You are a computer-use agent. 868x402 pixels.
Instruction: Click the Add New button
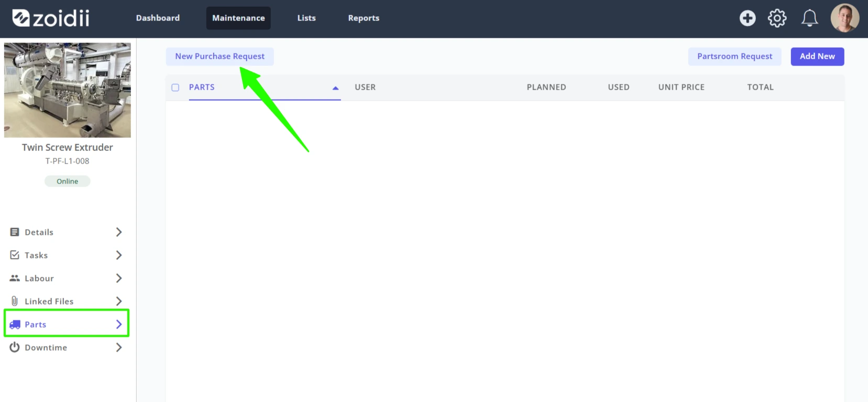pyautogui.click(x=817, y=57)
